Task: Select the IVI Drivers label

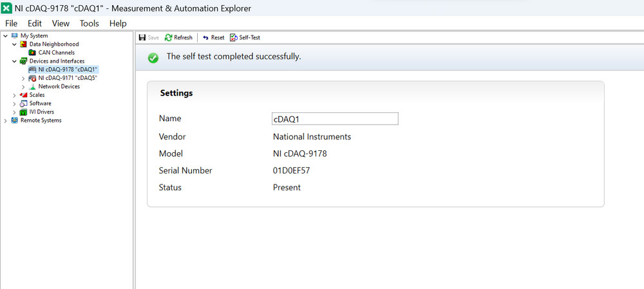Action: click(x=41, y=112)
